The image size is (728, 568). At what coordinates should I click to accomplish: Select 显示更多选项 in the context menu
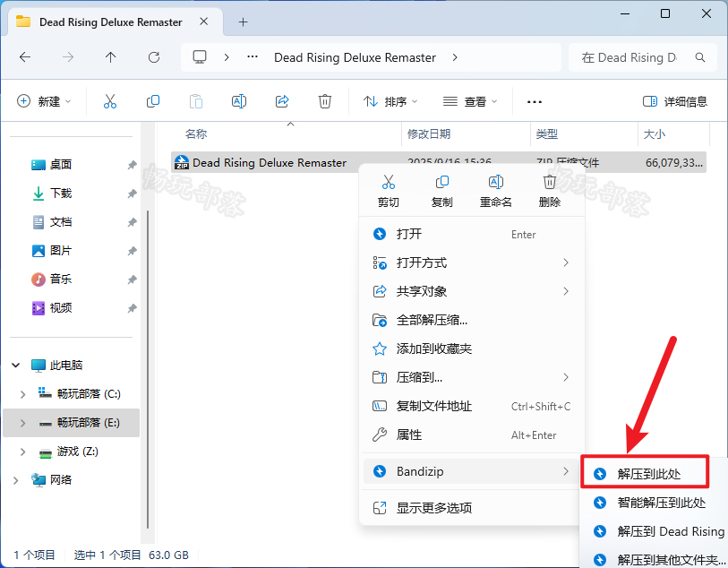tap(472, 508)
